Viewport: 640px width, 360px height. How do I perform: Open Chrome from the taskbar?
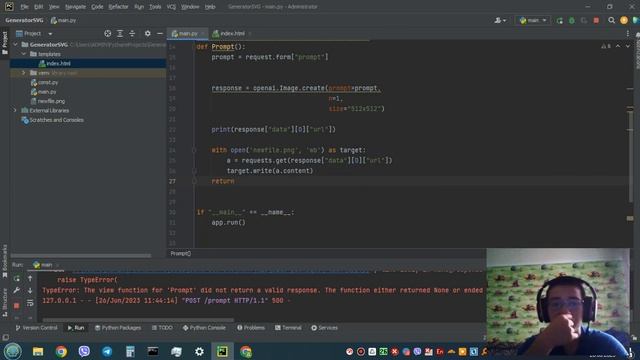click(x=61, y=351)
